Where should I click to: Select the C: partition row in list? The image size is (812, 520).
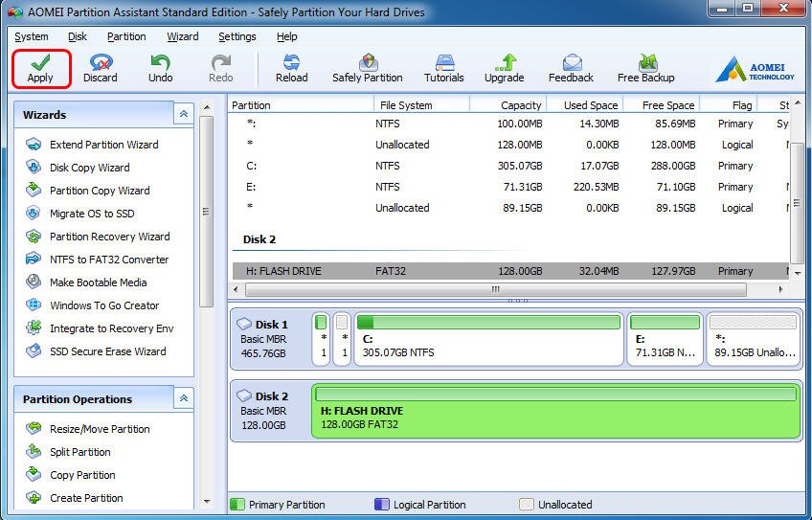tap(509, 166)
